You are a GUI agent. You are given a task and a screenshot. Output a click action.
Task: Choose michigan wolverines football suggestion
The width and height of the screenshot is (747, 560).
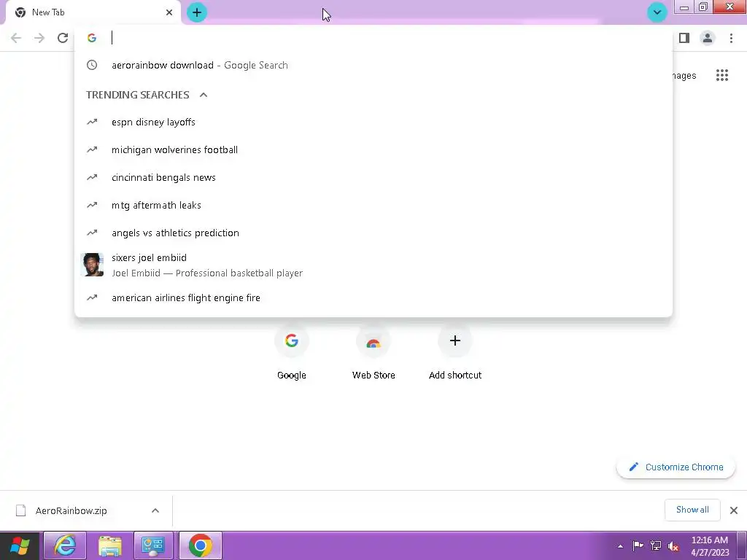click(373, 150)
